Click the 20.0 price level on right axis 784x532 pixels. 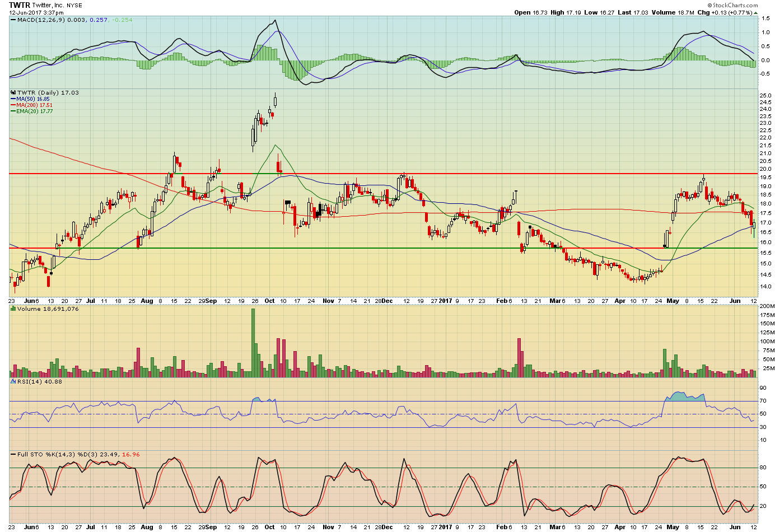765,169
